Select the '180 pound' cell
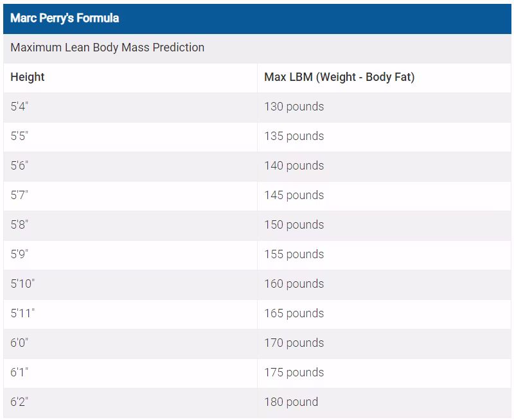 coord(384,403)
